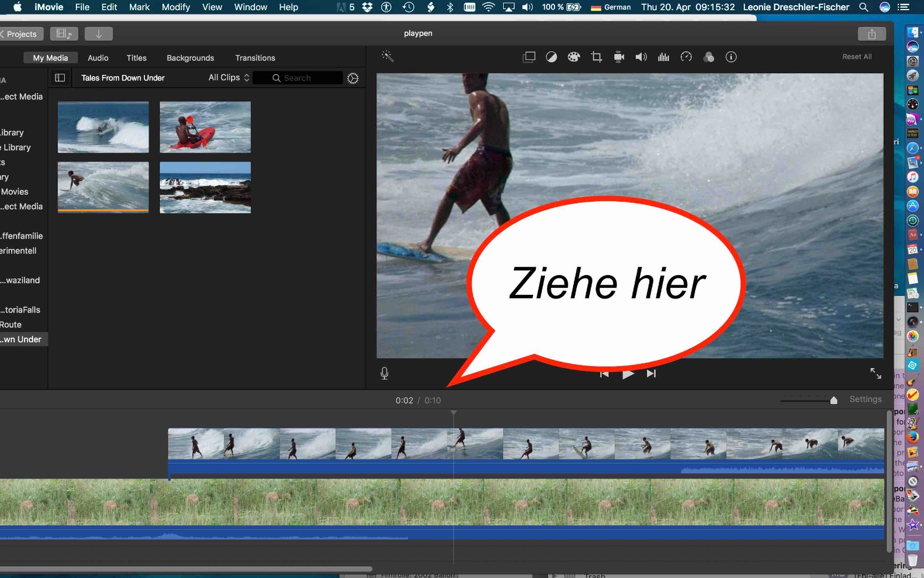
Task: Click the Reset All button
Action: [857, 57]
